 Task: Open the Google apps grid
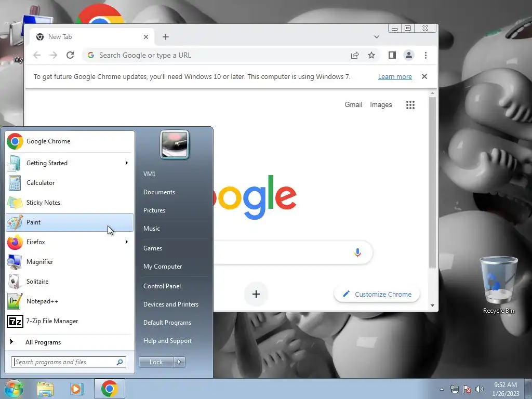410,105
